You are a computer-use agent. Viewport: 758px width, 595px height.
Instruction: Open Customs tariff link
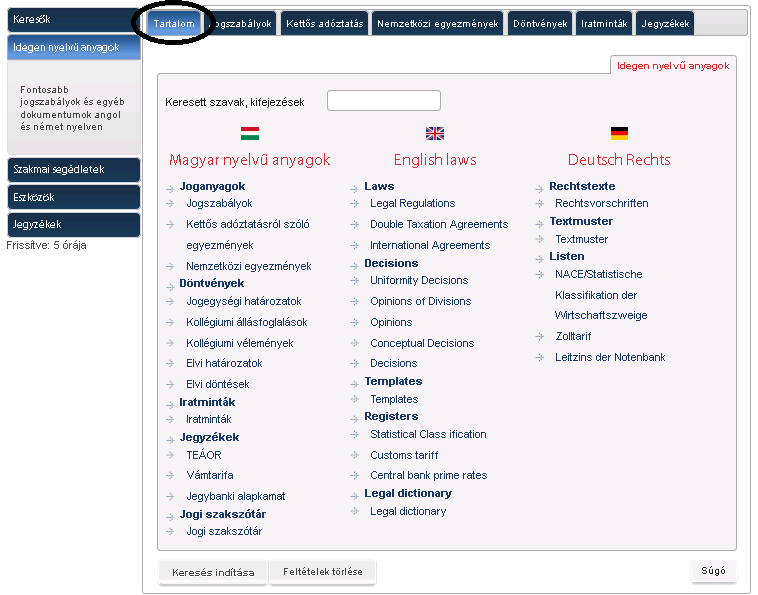click(404, 455)
